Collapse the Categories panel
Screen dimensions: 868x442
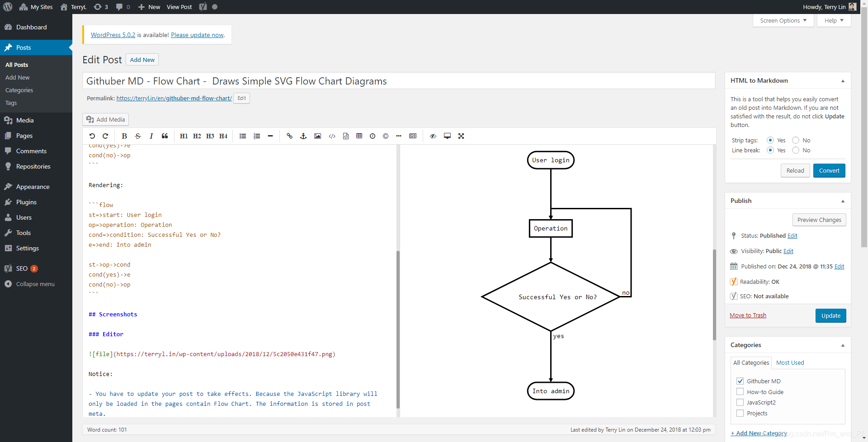(843, 345)
